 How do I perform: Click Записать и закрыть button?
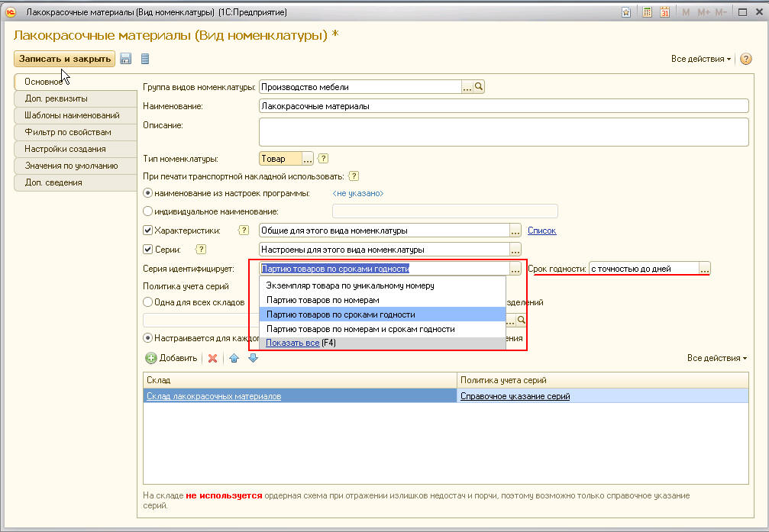coord(64,59)
